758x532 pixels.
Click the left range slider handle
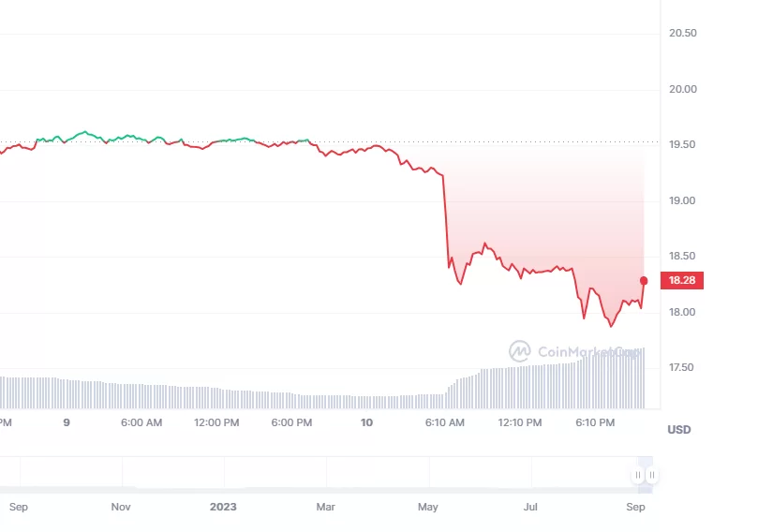click(x=638, y=475)
